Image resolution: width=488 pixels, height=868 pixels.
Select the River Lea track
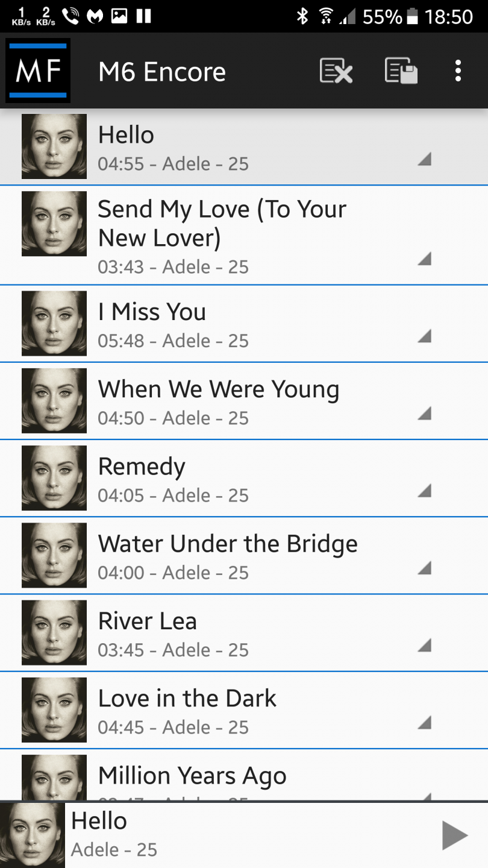pyautogui.click(x=241, y=633)
